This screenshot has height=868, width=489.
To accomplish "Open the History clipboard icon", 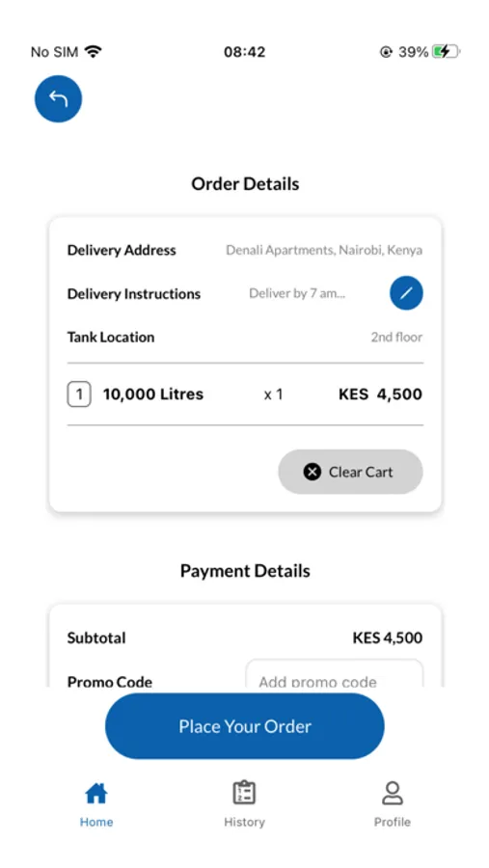I will (244, 793).
